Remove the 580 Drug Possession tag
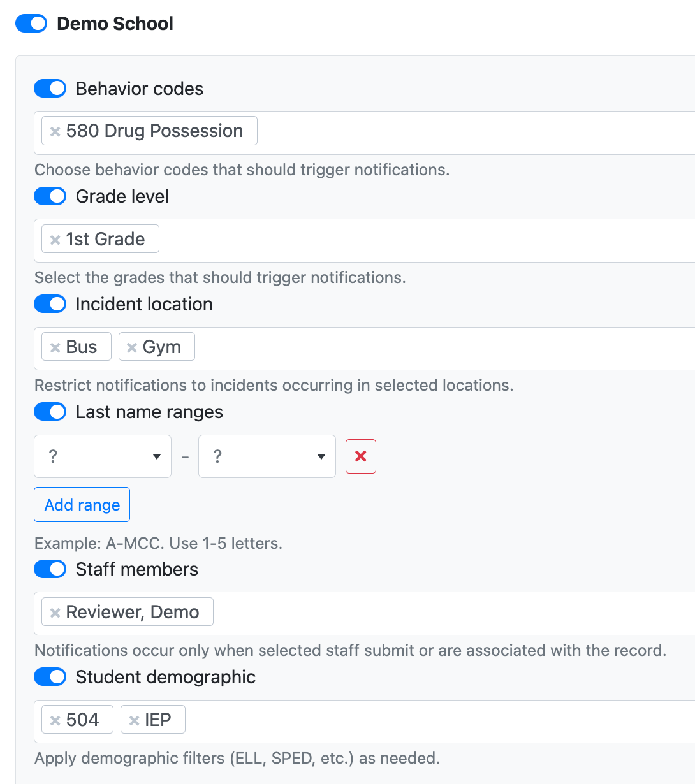Viewport: 695px width, 784px height. (55, 131)
